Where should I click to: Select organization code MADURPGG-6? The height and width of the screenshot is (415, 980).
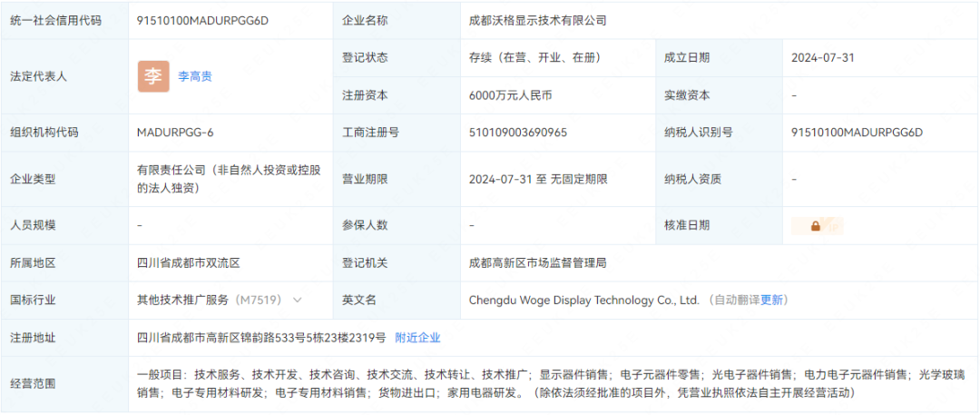point(176,132)
